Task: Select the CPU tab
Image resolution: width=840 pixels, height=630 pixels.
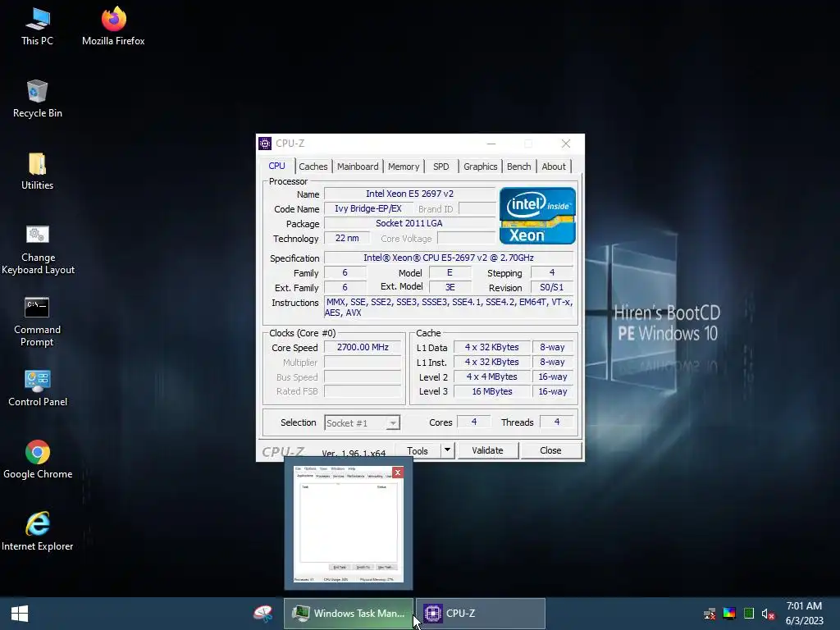Action: coord(276,166)
